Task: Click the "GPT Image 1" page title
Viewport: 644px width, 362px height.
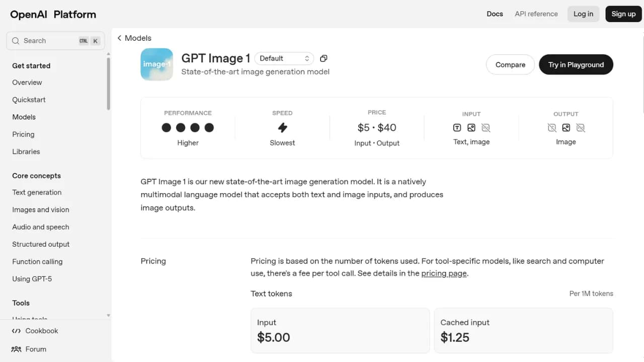Action: coord(216,58)
